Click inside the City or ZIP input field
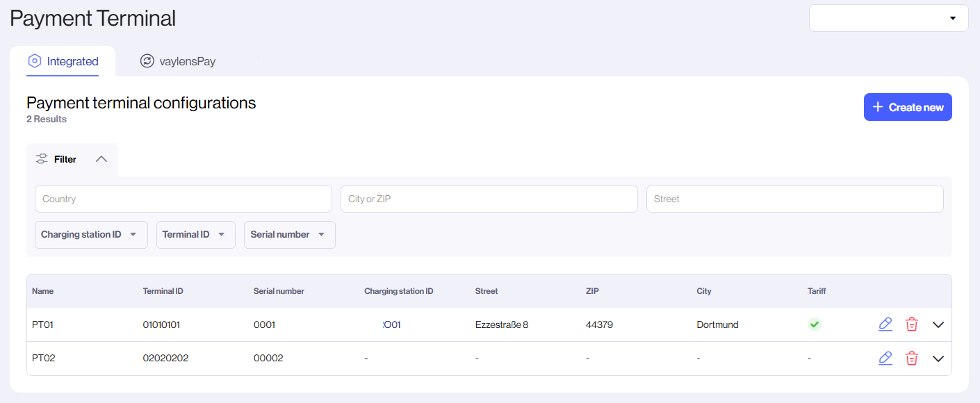Image resolution: width=980 pixels, height=403 pixels. (489, 199)
